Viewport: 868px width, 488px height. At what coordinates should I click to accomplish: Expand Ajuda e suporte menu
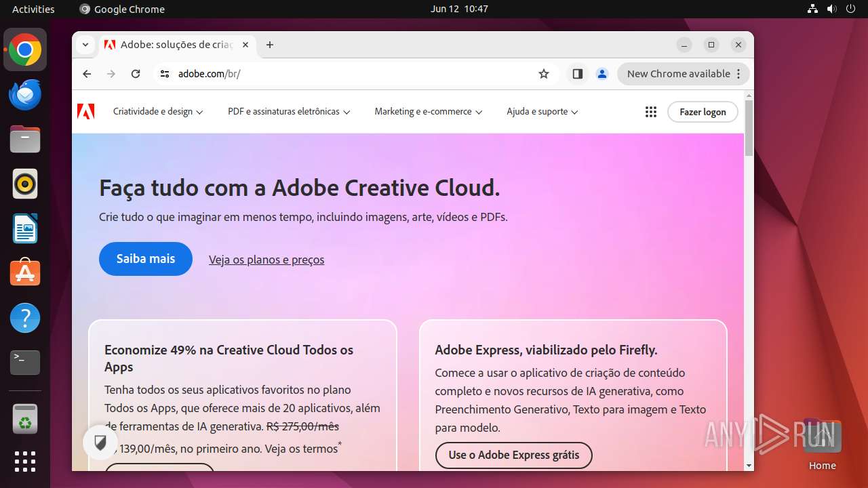click(x=542, y=112)
